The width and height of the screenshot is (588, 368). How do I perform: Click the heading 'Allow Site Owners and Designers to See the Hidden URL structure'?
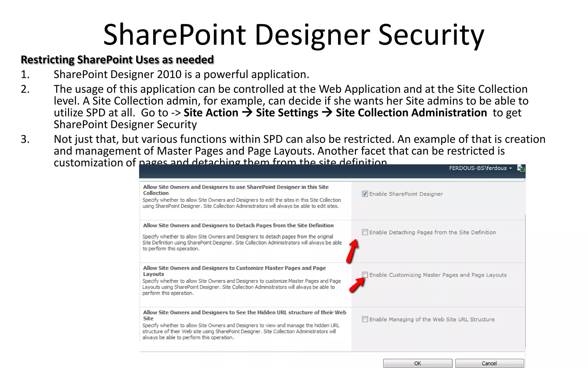coord(245,315)
